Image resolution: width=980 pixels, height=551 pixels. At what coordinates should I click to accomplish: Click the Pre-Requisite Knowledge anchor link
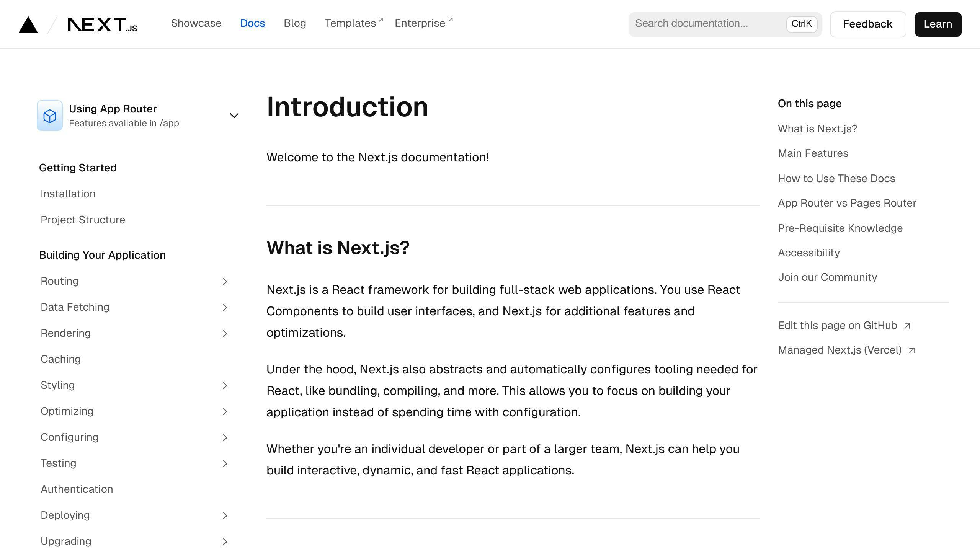[840, 228]
